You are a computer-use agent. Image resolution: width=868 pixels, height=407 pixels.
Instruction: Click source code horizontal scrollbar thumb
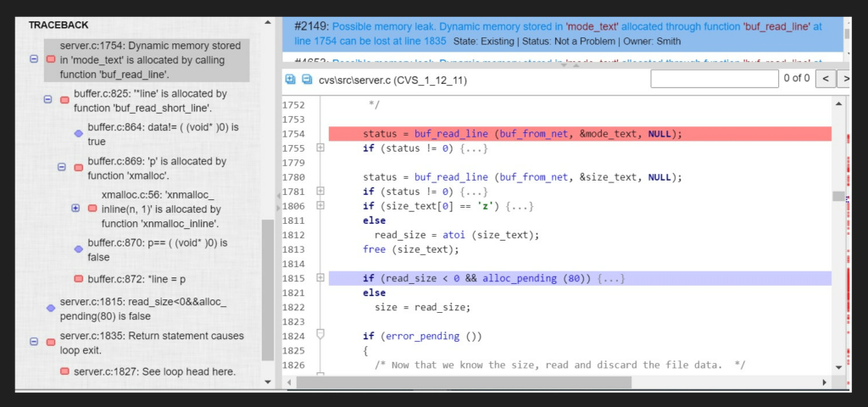click(x=464, y=382)
